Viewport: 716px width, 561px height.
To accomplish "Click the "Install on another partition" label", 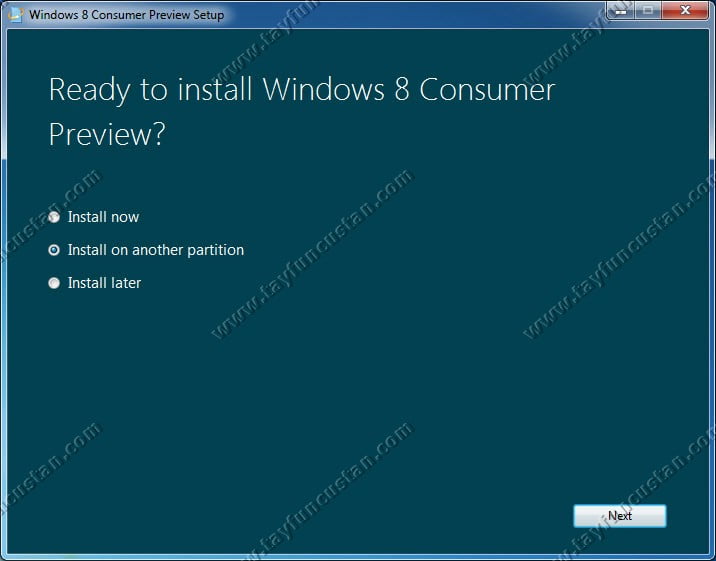I will click(155, 250).
